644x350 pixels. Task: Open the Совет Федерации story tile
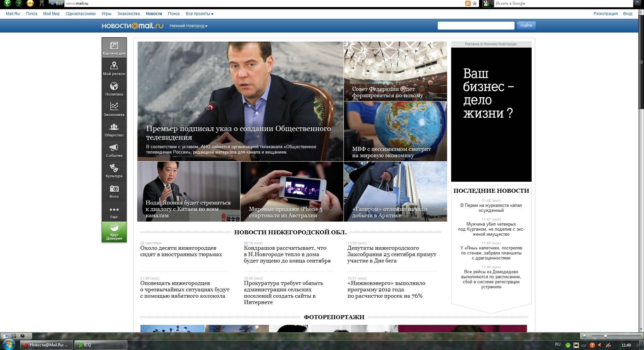click(395, 71)
